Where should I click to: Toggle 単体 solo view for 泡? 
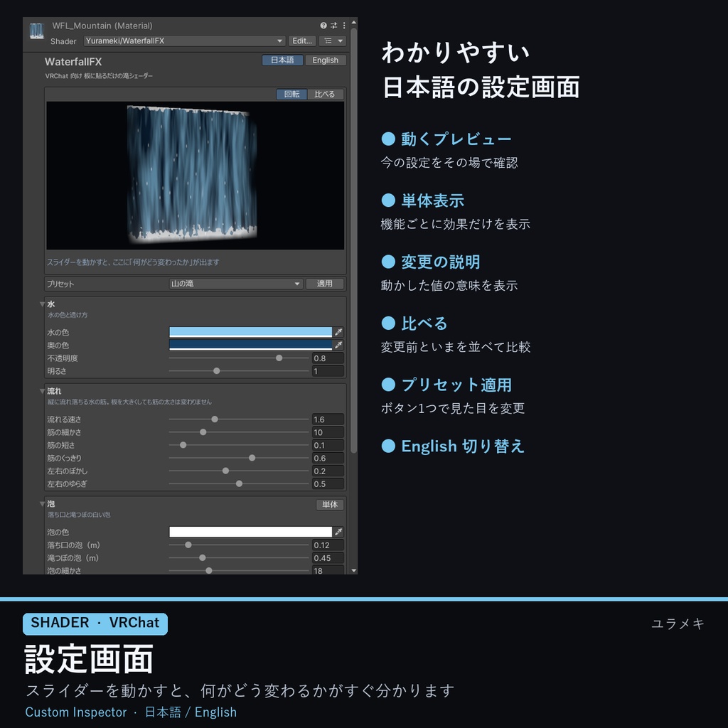(x=330, y=505)
